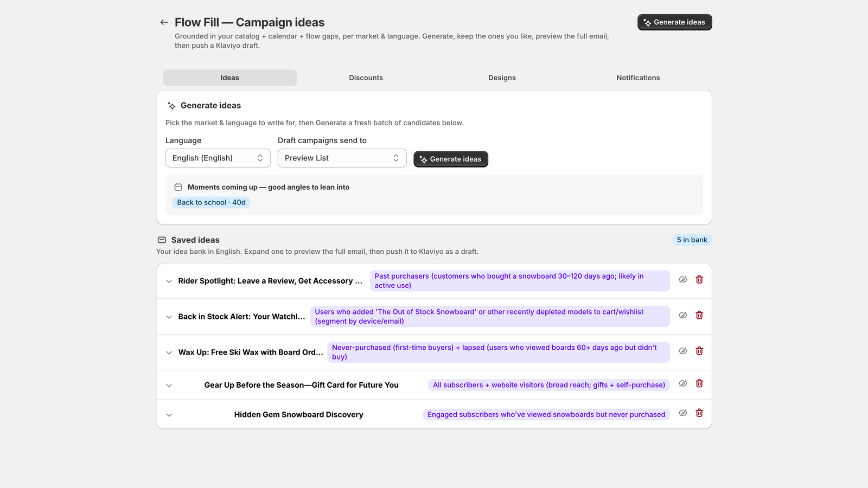Click the sparkle icon beside Generate ideas heading
Image resolution: width=868 pixels, height=488 pixels.
(171, 106)
